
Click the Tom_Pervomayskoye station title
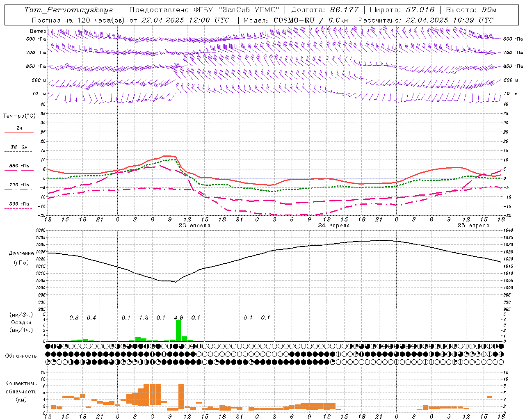(x=68, y=10)
